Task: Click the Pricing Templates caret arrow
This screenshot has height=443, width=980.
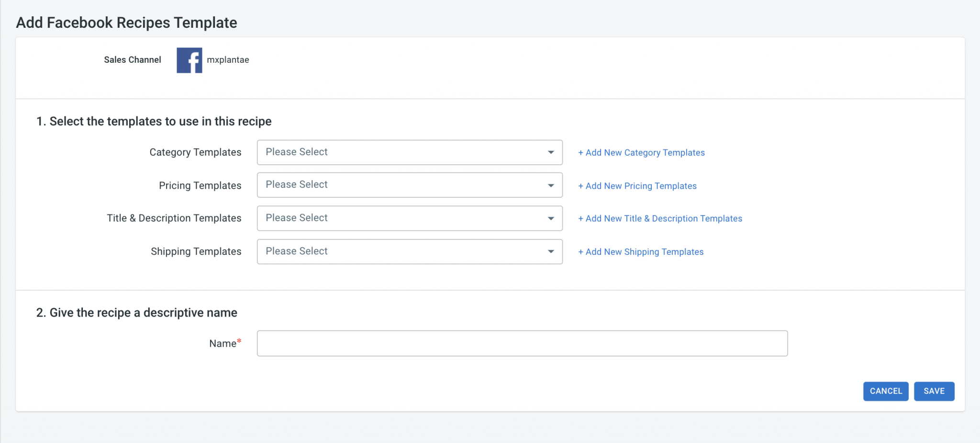Action: point(551,185)
